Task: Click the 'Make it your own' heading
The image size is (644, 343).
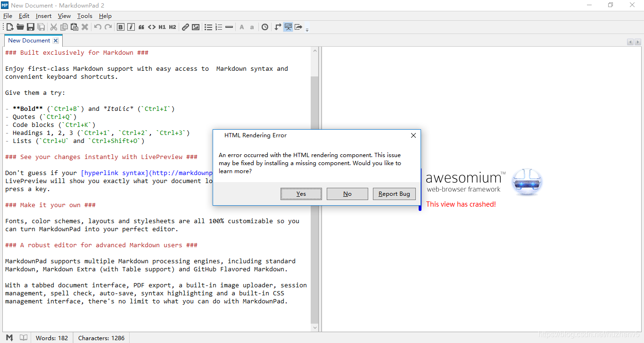Action: (x=50, y=205)
